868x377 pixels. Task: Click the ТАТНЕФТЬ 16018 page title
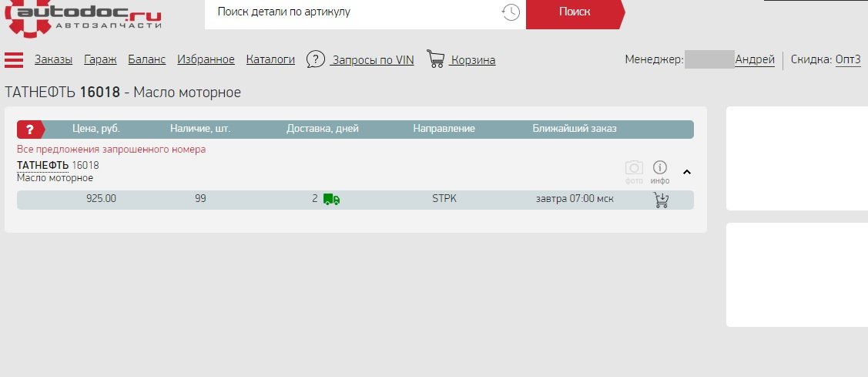pos(123,92)
